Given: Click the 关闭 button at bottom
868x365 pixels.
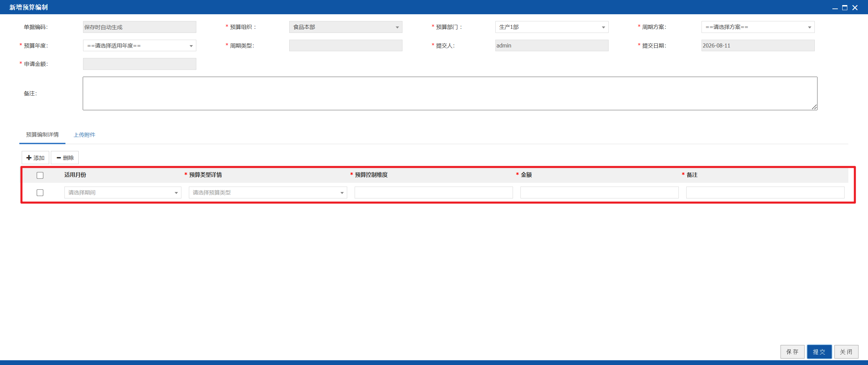Looking at the screenshot, I should point(846,352).
